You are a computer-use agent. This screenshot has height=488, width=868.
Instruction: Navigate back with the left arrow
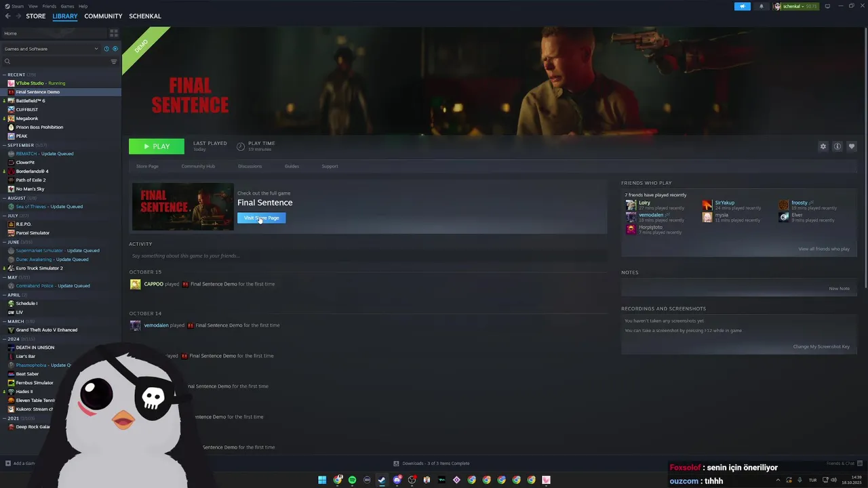point(7,16)
